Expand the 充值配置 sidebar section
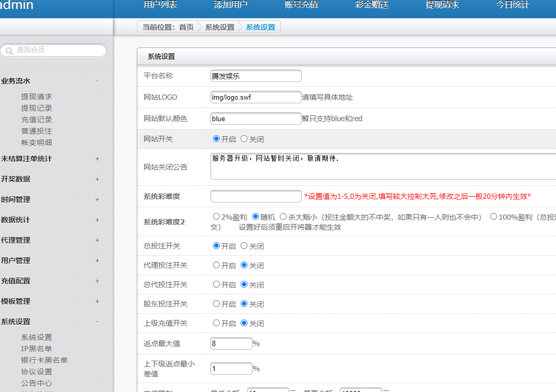Viewport: 556px width, 392px height. pos(97,281)
